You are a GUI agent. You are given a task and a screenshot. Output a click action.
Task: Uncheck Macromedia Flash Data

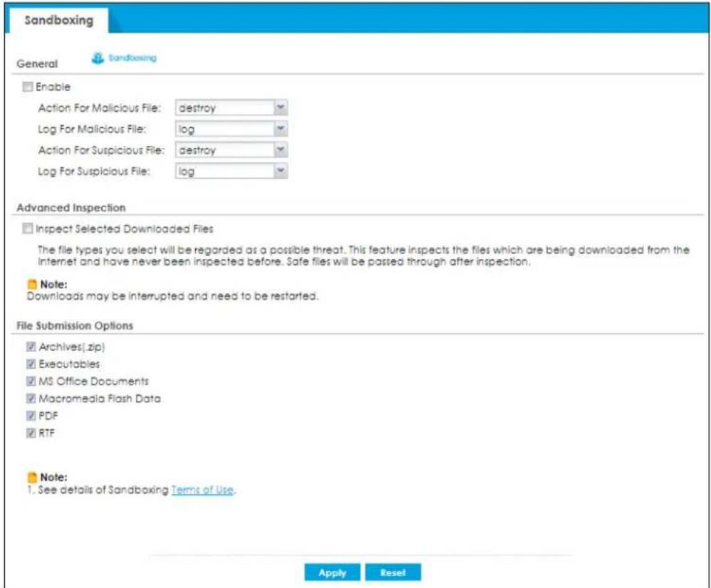click(x=31, y=399)
